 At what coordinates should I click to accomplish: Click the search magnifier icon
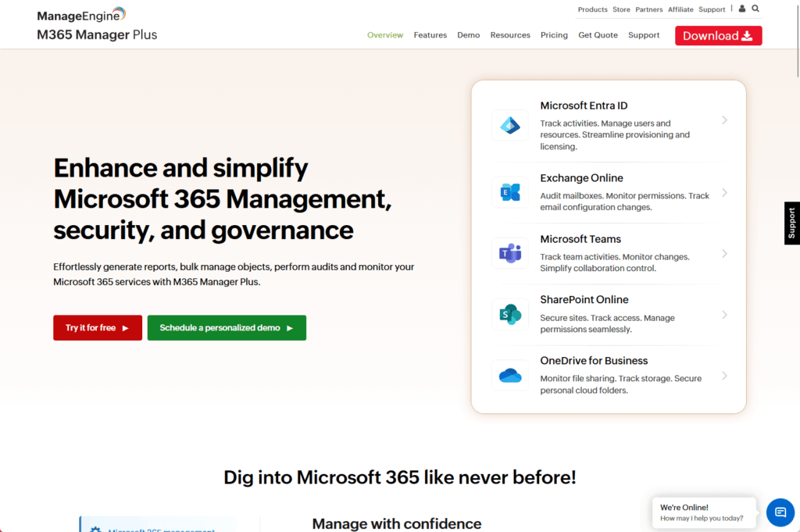[x=755, y=9]
